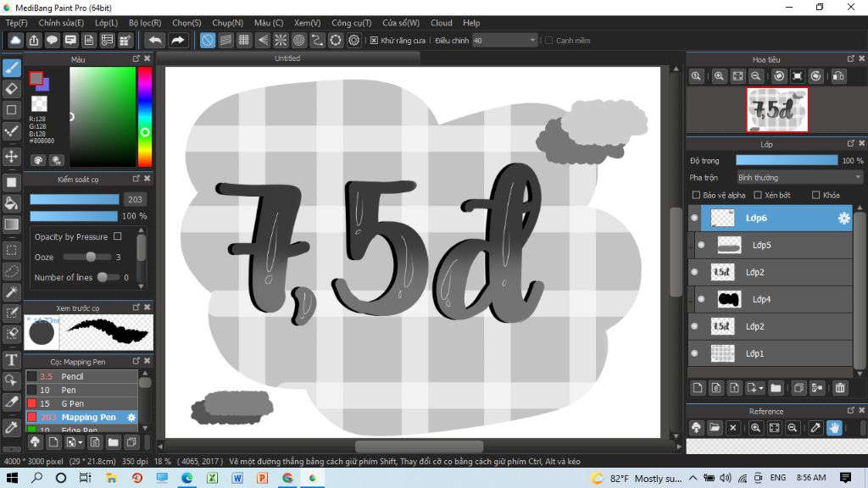The image size is (868, 488).
Task: Check Khóa lock layer option
Action: (816, 195)
